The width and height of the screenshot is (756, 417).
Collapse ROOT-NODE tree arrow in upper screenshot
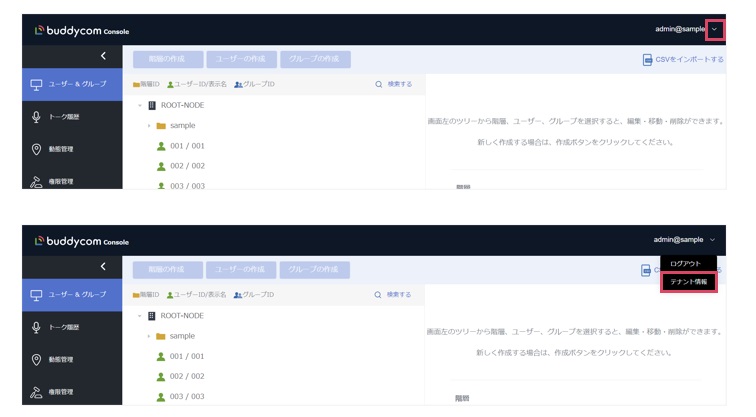[140, 105]
